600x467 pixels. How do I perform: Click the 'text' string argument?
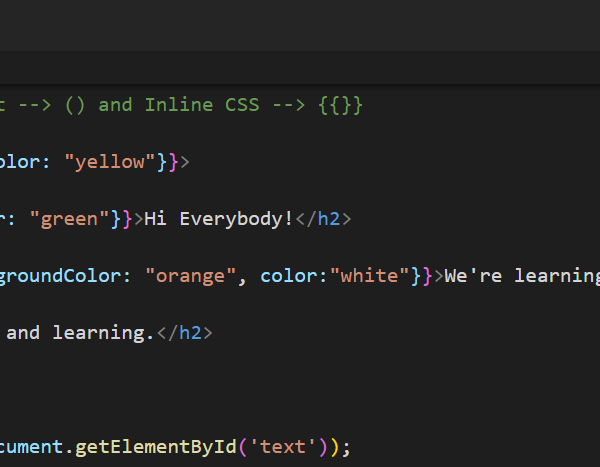click(x=289, y=446)
